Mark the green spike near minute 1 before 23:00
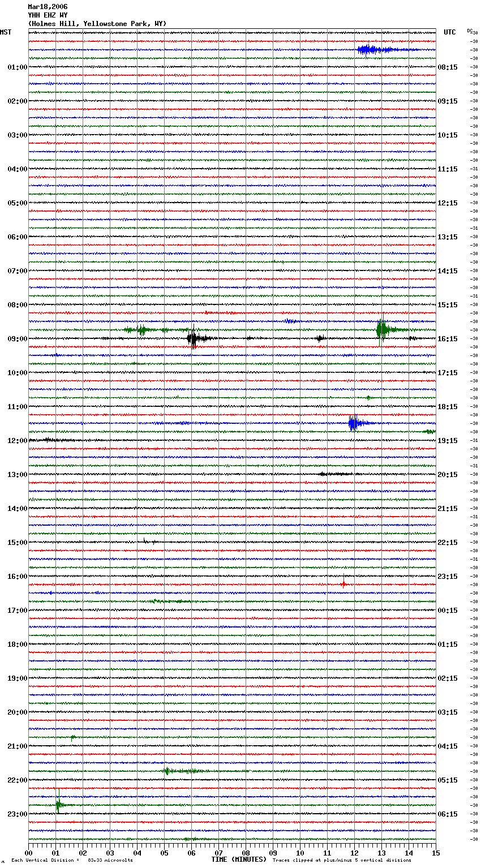 pos(58,803)
